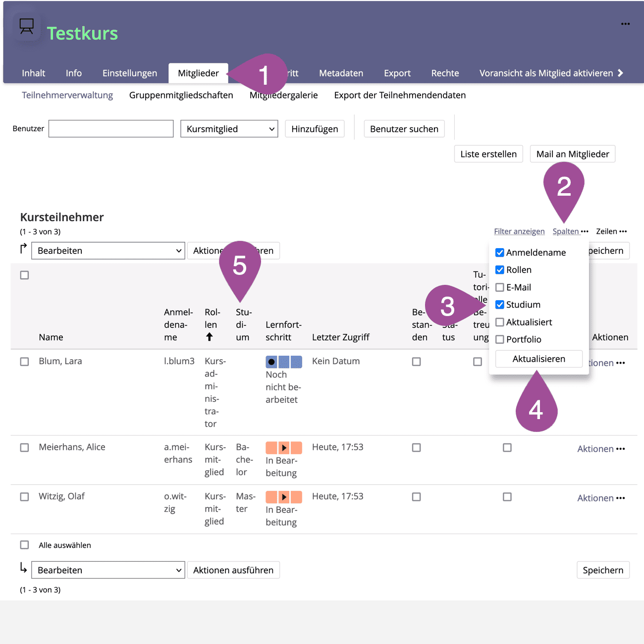
Task: Expand the top Bearbeiten action dropdown
Action: (x=108, y=251)
